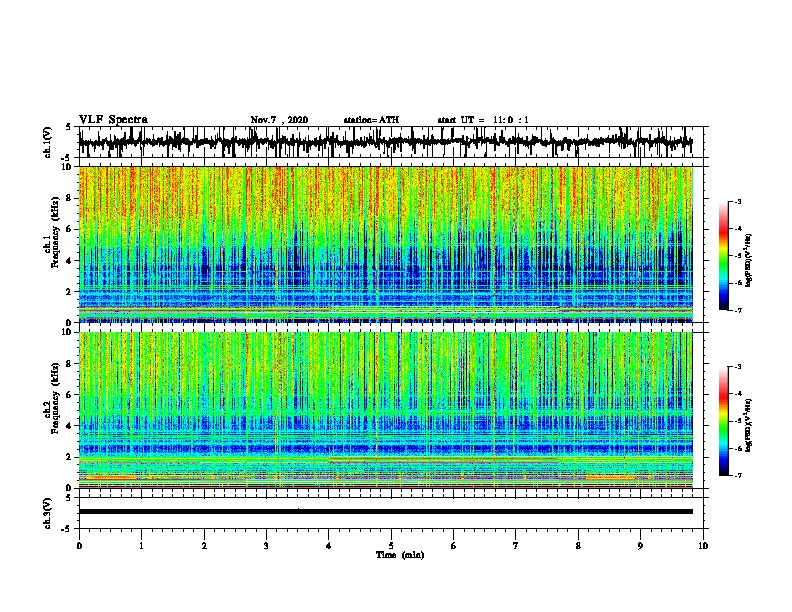Click the "ch.3(V)" axis label

click(x=47, y=513)
